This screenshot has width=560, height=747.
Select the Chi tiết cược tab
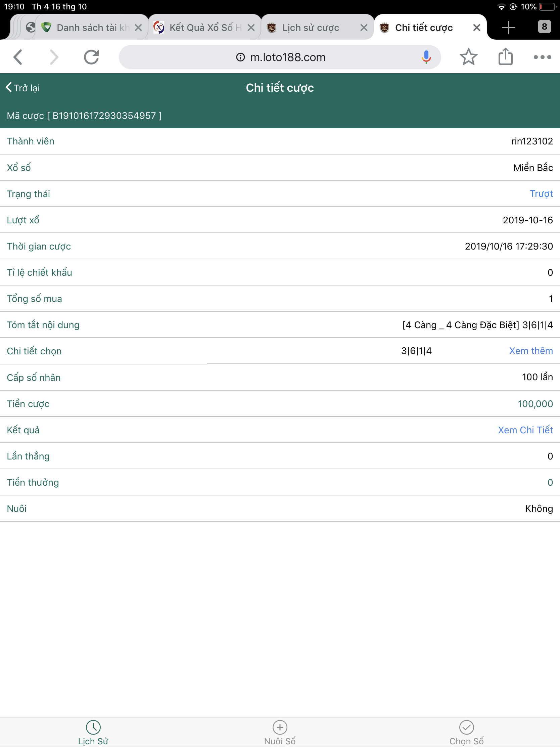(430, 28)
